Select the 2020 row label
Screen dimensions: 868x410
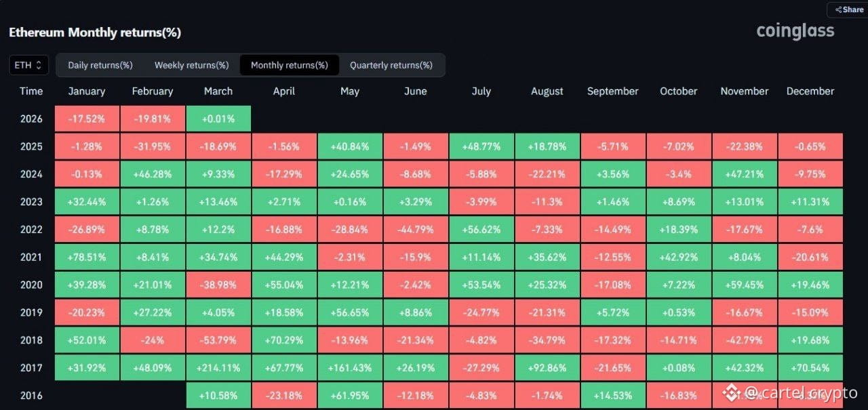[x=31, y=285]
